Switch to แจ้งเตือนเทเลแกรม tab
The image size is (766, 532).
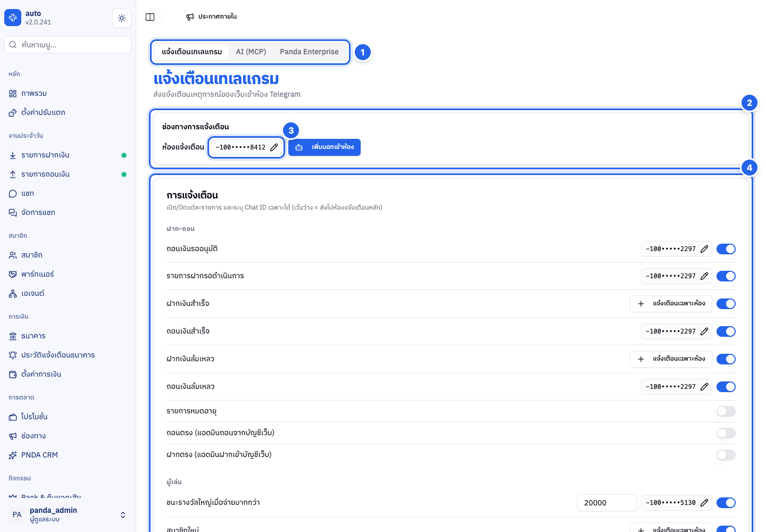click(192, 52)
